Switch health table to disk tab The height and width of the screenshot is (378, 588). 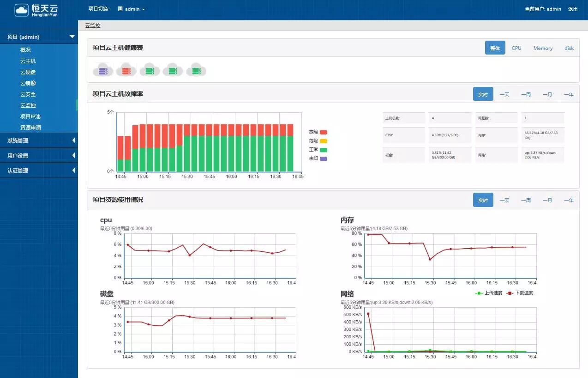click(x=569, y=48)
